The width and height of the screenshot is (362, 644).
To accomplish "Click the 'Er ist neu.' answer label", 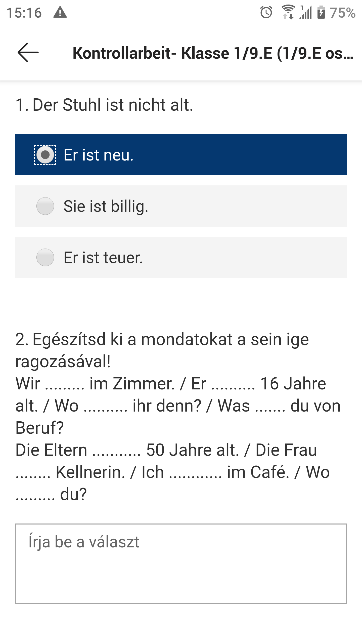I will pyautogui.click(x=99, y=155).
